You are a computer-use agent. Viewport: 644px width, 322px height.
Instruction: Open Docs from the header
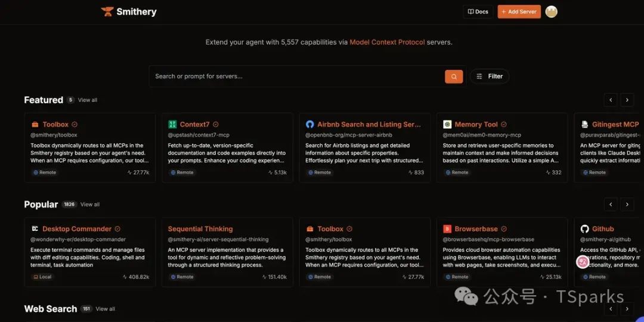pyautogui.click(x=478, y=11)
